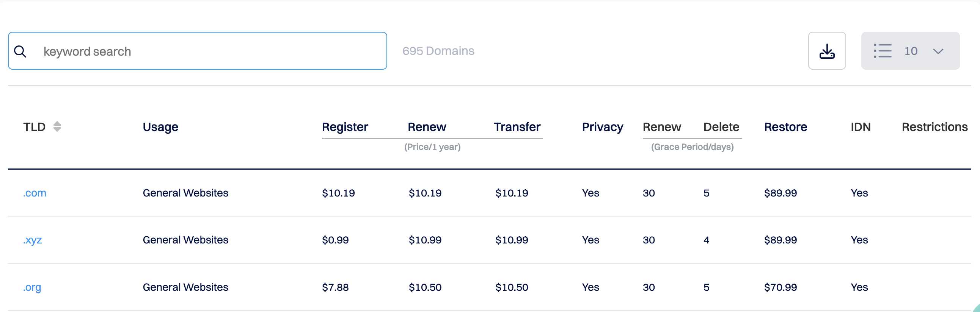
Task: Click the IDN column header
Action: click(x=860, y=127)
